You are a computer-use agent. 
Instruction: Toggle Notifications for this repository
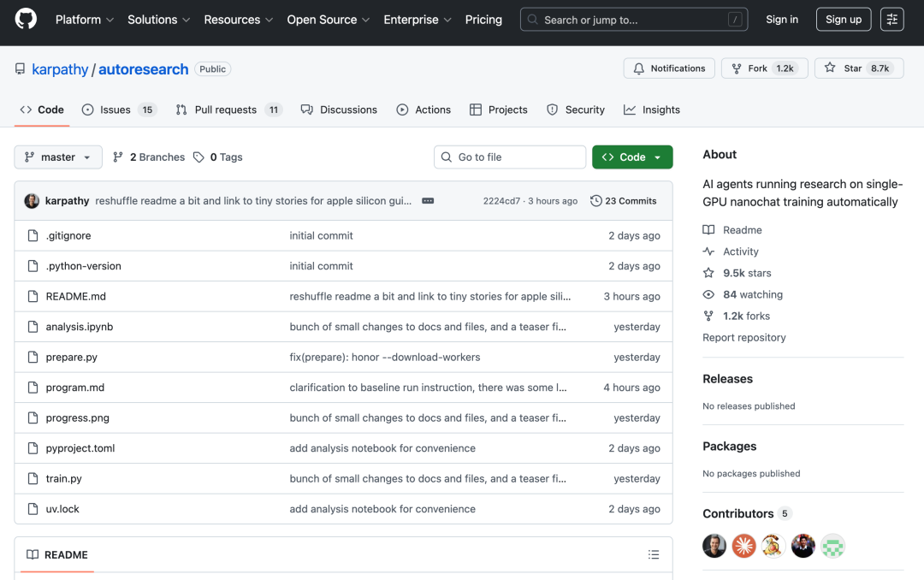pos(669,68)
